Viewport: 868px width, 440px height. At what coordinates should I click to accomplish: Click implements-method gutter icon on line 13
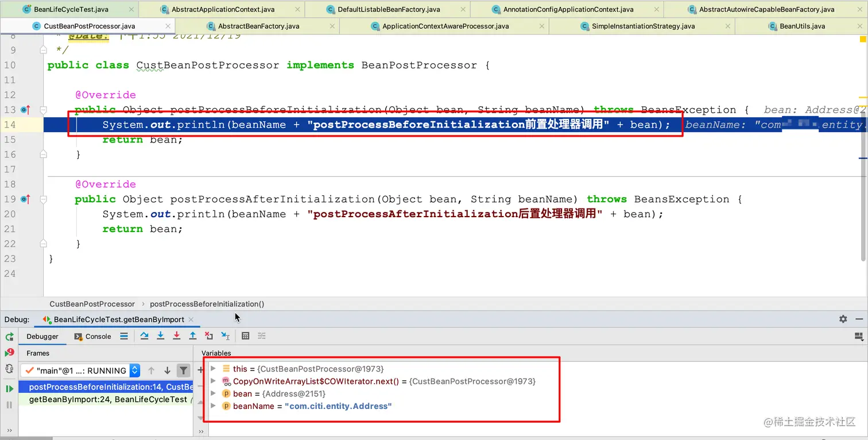click(x=25, y=109)
